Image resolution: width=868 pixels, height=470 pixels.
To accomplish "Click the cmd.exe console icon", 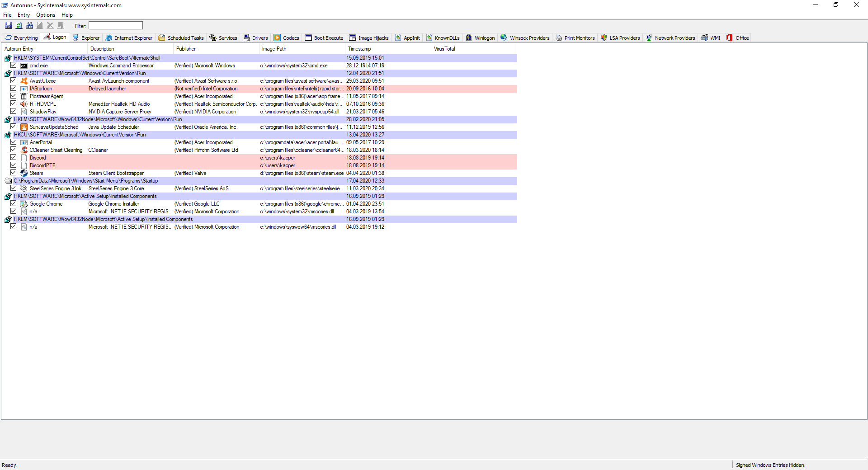I will (24, 66).
